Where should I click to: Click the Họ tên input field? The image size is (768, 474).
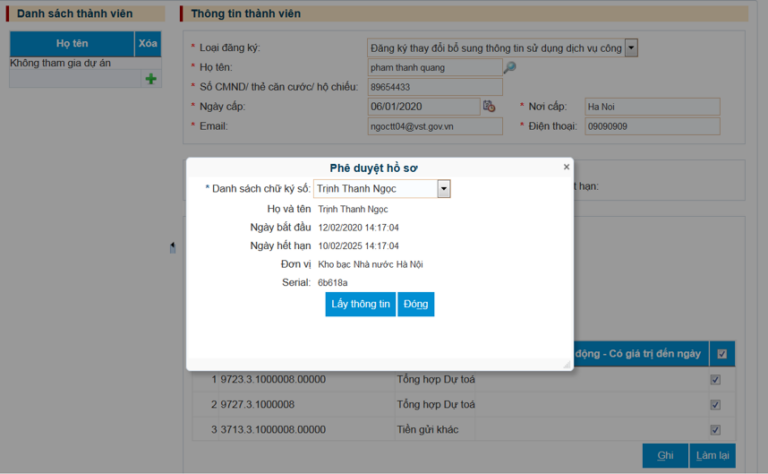435,67
